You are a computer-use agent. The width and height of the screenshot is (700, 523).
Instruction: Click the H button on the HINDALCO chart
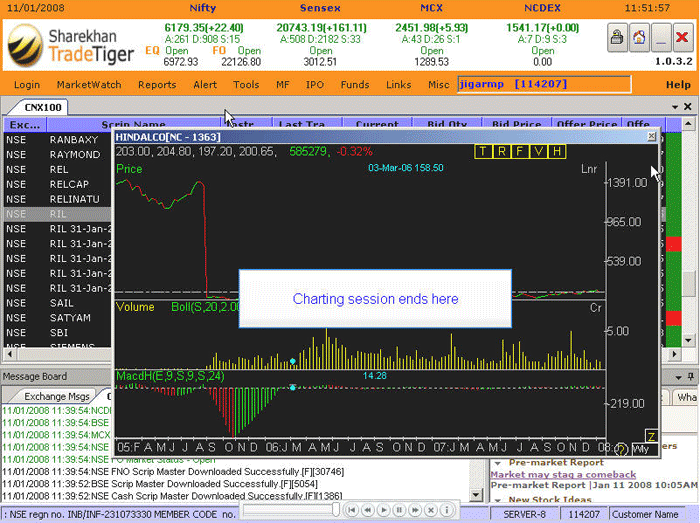coord(557,152)
